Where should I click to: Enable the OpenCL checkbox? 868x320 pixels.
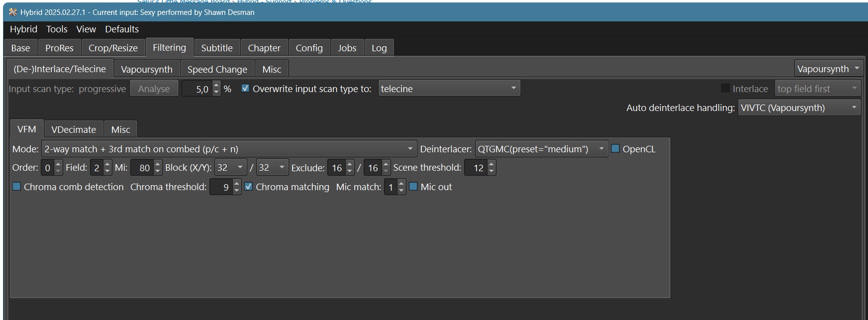coord(615,149)
